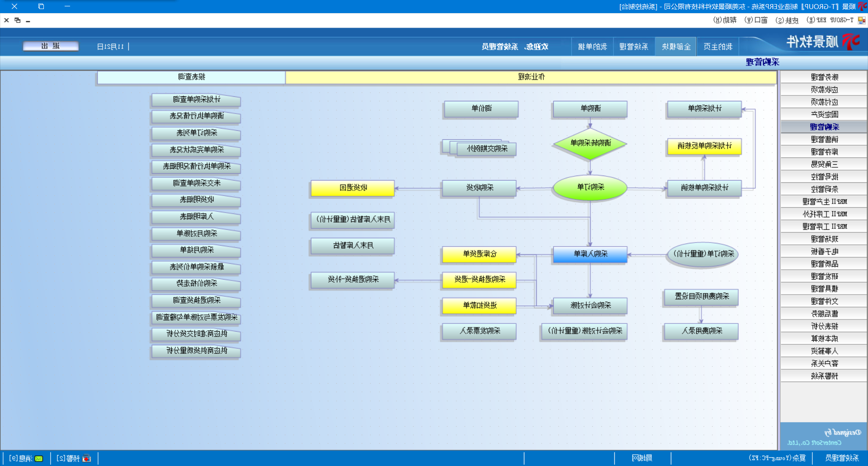Open the 采购价格走势 report
868x466 pixels.
pos(196,284)
